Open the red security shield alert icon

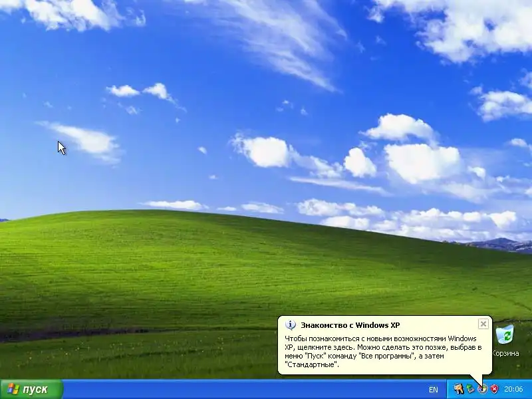(494, 389)
